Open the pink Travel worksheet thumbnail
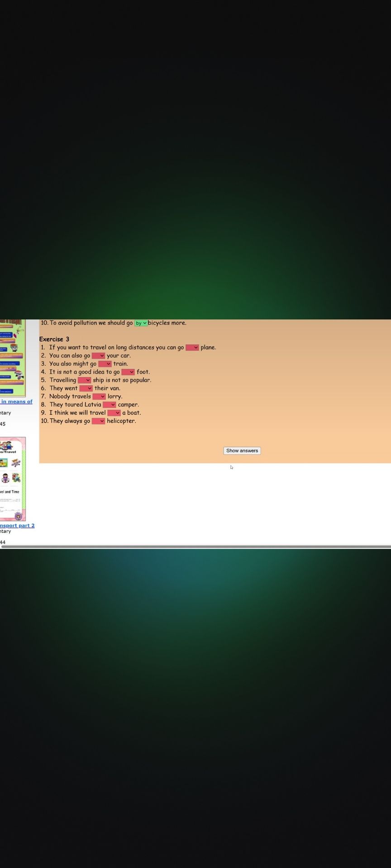Image resolution: width=391 pixels, height=868 pixels. click(x=13, y=479)
